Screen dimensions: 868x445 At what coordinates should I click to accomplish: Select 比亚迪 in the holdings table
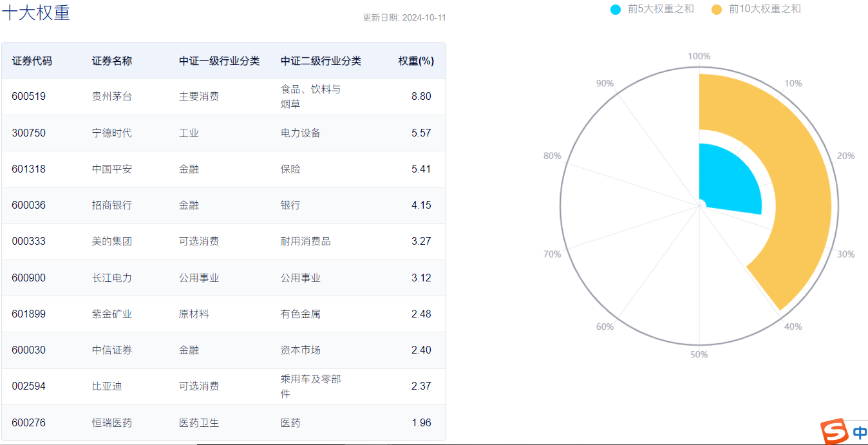point(107,386)
